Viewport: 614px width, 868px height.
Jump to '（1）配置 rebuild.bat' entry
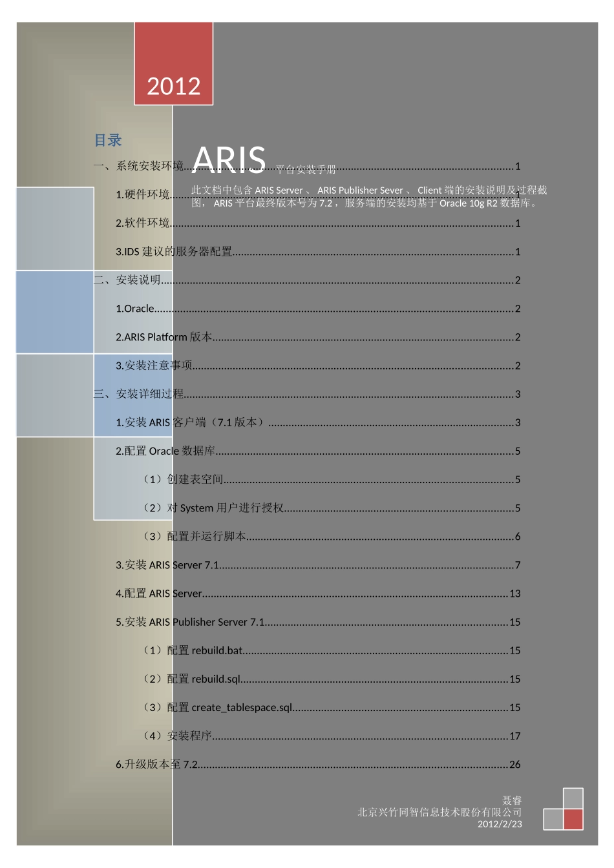click(330, 650)
